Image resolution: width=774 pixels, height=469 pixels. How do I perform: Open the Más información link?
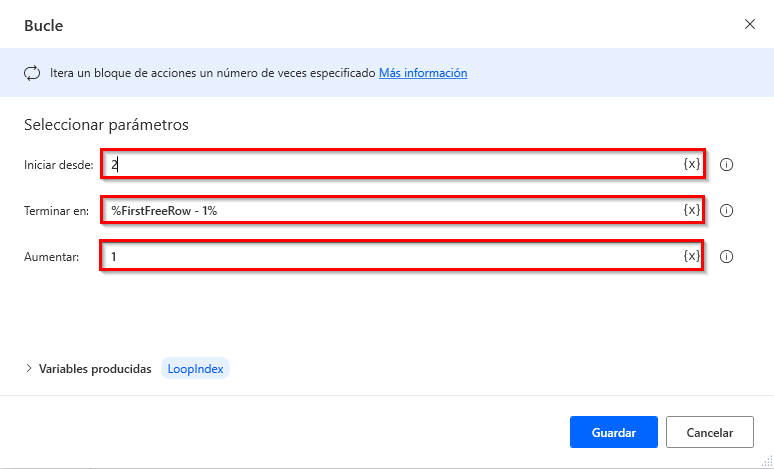(x=423, y=73)
